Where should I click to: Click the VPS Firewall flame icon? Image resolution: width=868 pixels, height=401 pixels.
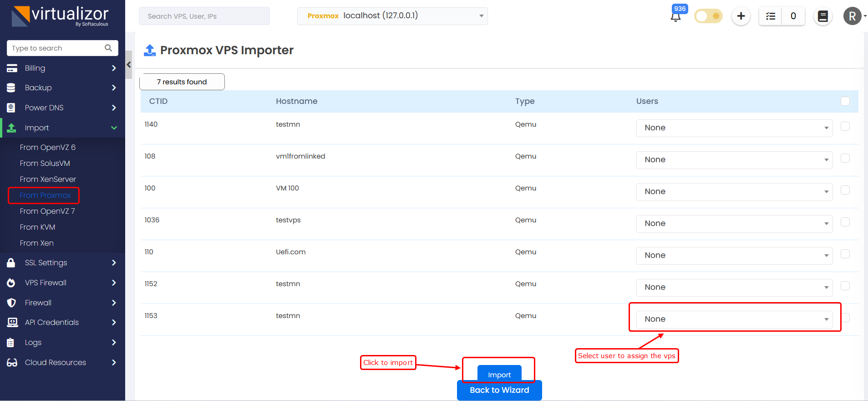click(x=11, y=283)
